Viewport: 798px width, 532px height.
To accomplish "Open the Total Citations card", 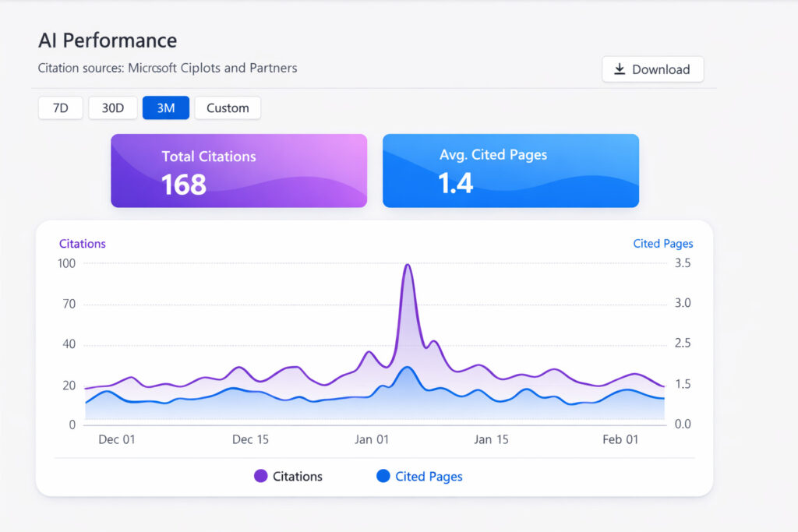I will (x=238, y=171).
